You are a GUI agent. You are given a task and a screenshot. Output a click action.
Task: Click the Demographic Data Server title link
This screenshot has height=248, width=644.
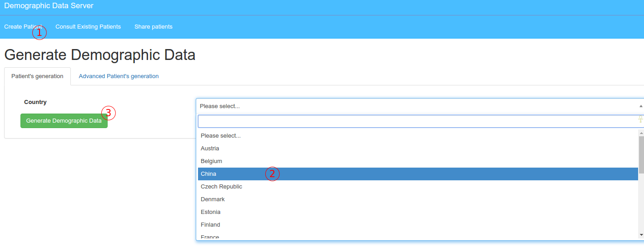[x=49, y=6]
